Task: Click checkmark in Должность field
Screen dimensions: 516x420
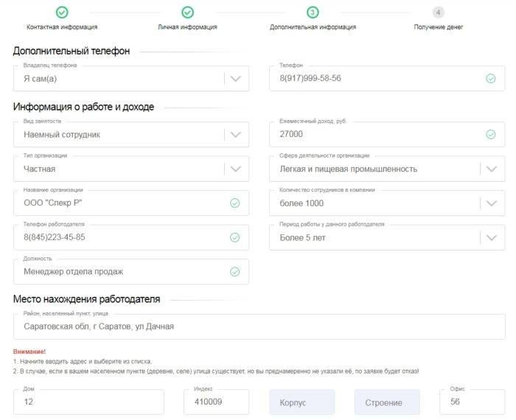Action: [x=234, y=272]
